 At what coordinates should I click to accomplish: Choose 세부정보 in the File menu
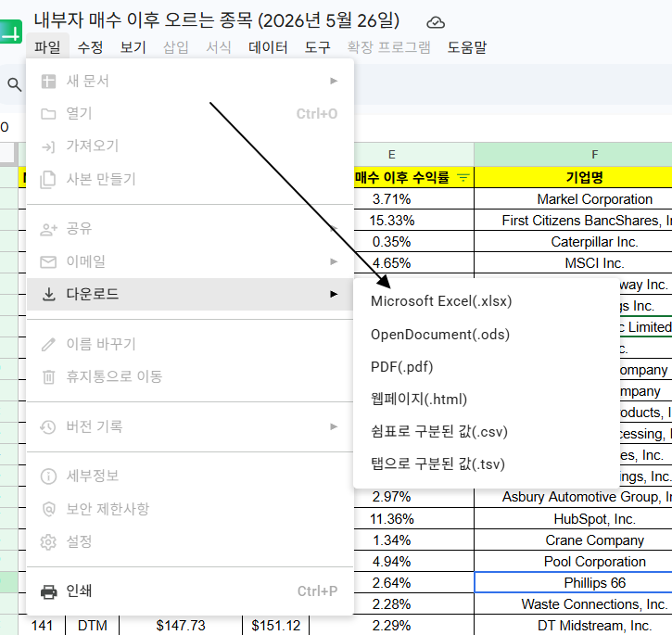coord(190,476)
